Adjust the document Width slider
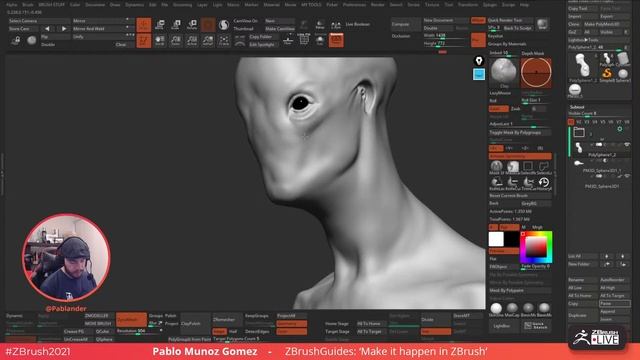Image resolution: width=640 pixels, height=360 pixels. [x=445, y=37]
